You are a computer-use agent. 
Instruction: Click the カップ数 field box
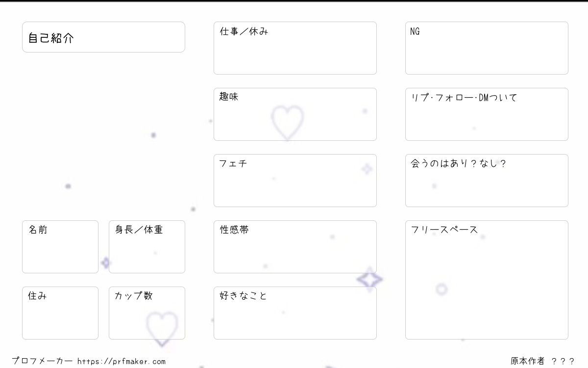pos(147,313)
